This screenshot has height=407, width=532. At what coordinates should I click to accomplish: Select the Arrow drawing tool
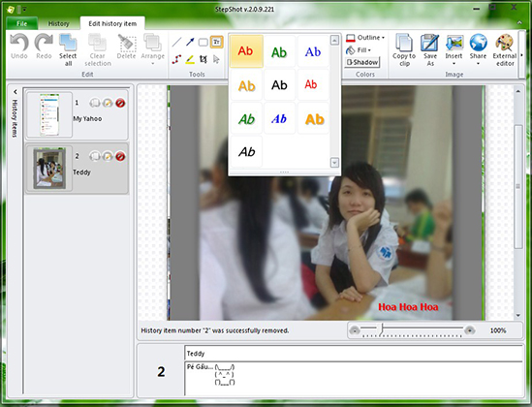(x=190, y=42)
